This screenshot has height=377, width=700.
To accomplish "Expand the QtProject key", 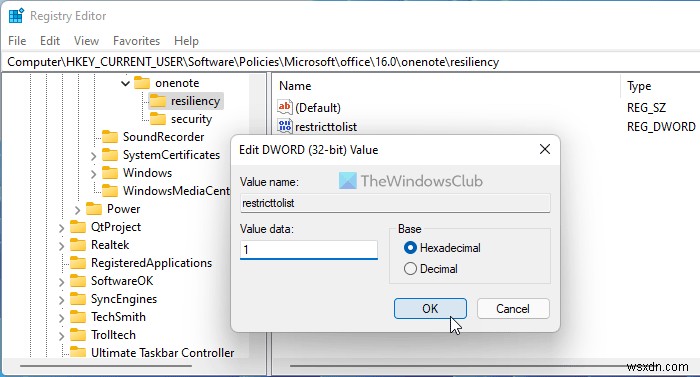I will point(61,228).
